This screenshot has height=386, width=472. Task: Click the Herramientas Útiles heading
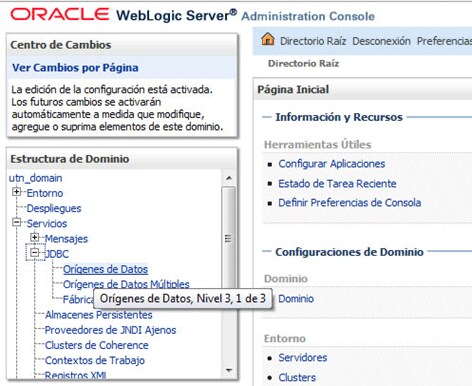[x=318, y=145]
